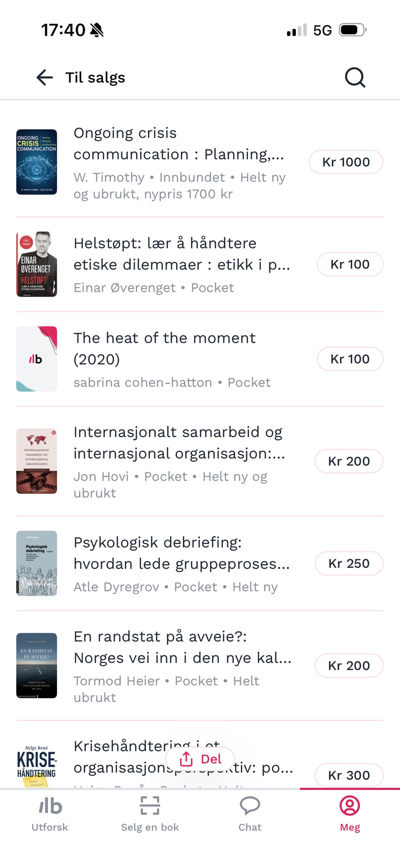The height and width of the screenshot is (868, 400).
Task: Open The heat of the moment listing
Action: click(x=165, y=348)
